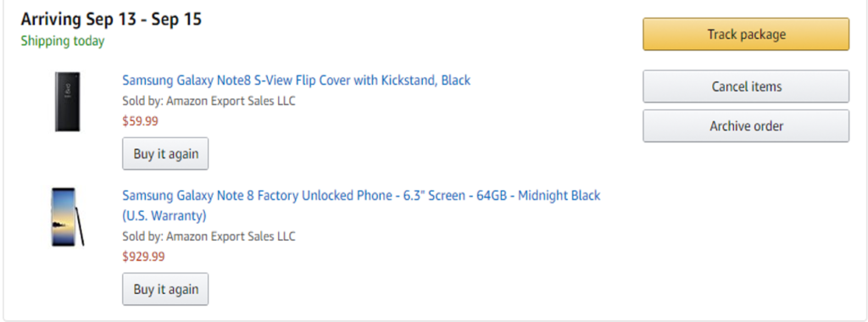Open the Galaxy Note8 flip cover thumbnail
The width and height of the screenshot is (868, 322).
pos(68,102)
